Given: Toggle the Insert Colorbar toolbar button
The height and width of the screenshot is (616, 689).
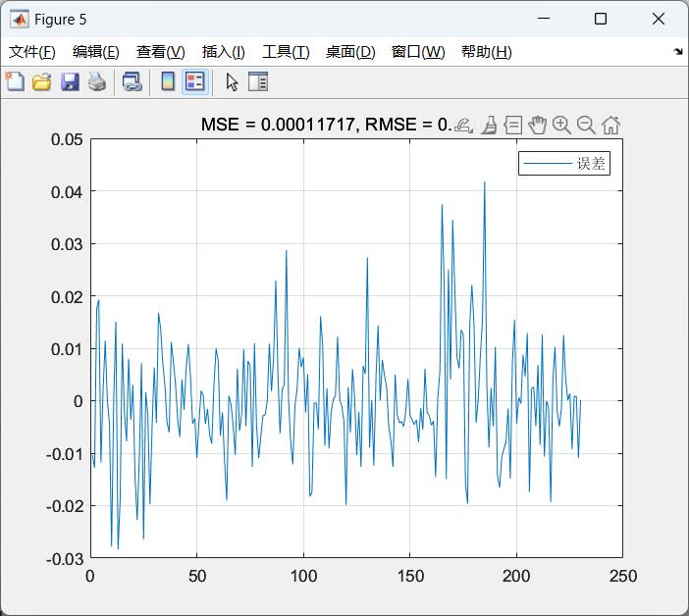Looking at the screenshot, I should click(x=168, y=82).
